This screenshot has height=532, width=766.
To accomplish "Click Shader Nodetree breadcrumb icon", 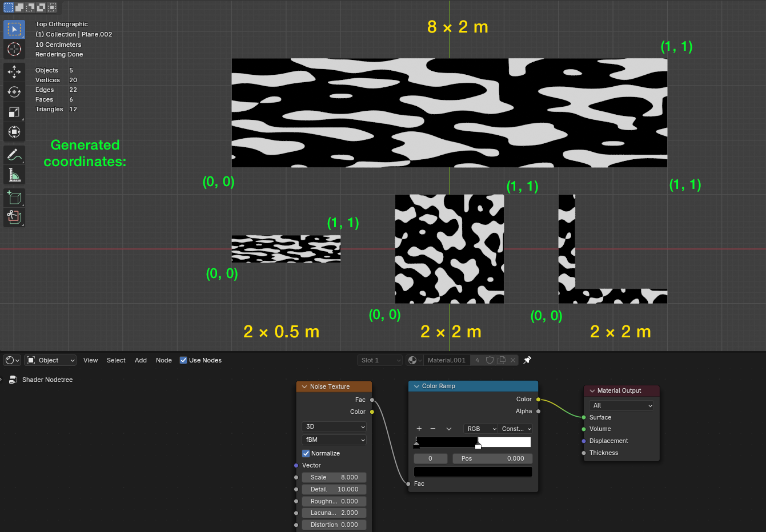I will tap(13, 380).
